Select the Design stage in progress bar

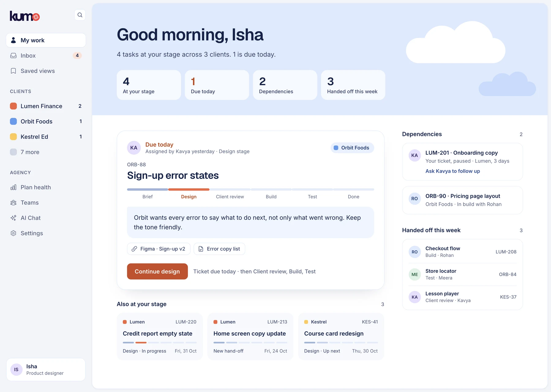[x=189, y=194]
